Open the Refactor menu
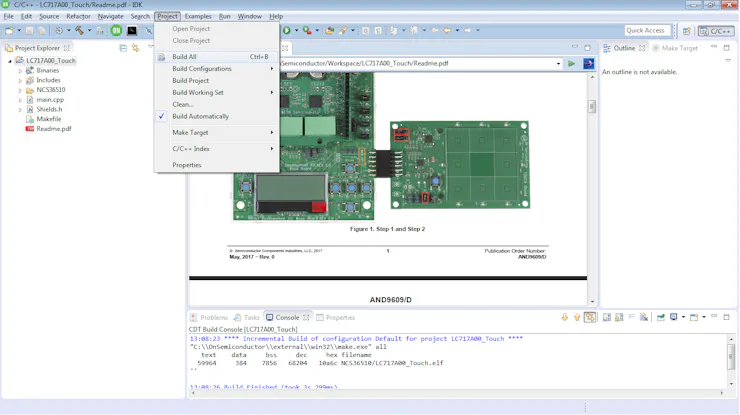The image size is (740, 415). 78,16
